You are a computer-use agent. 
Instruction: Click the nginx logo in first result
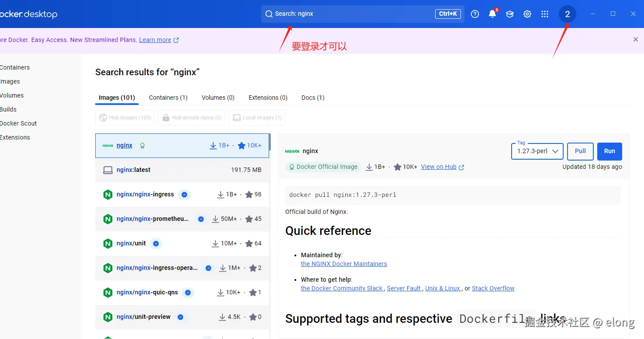click(x=108, y=146)
